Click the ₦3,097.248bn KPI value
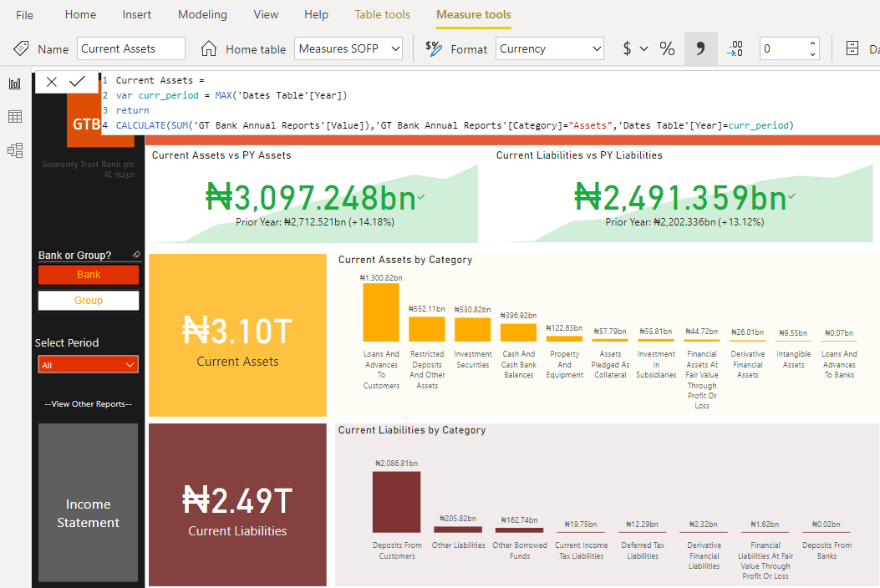This screenshot has height=588, width=880. tap(311, 197)
